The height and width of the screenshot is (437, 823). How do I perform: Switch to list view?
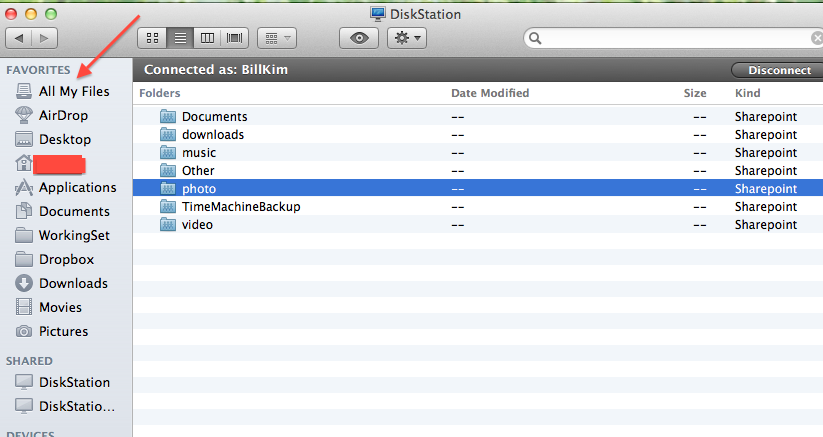(x=180, y=38)
